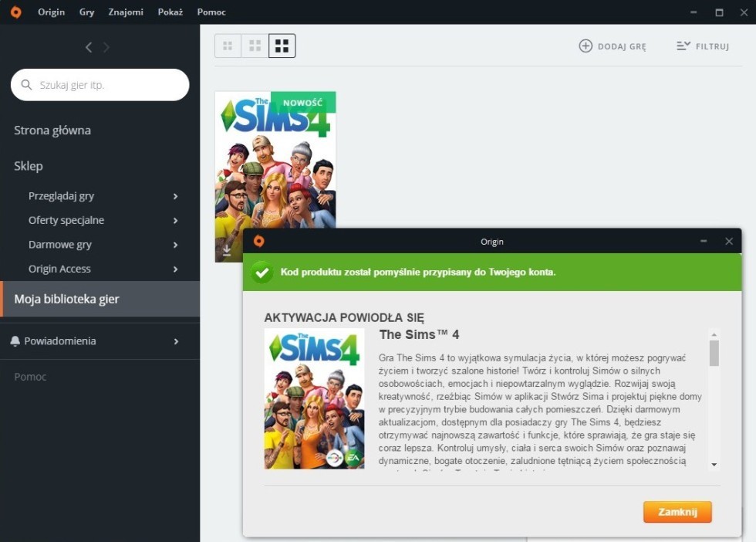Click the The Sims™ 4 title in dialog
Screen dimensions: 756x542
pos(419,334)
